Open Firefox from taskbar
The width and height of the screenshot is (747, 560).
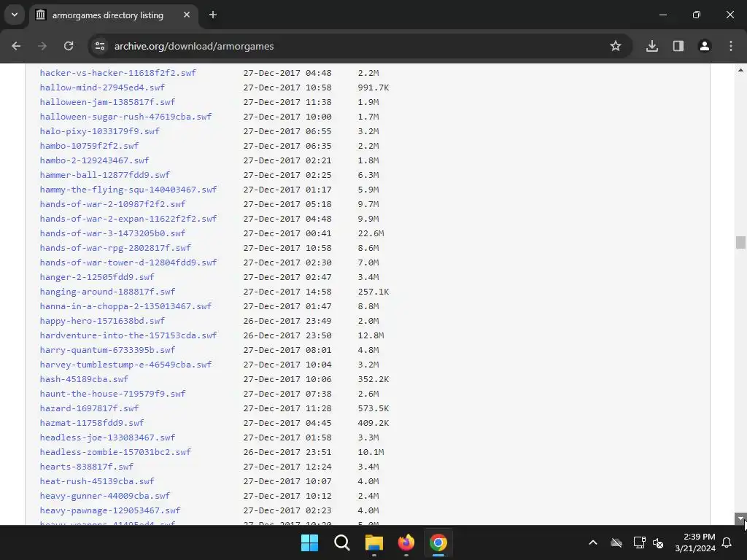tap(406, 542)
